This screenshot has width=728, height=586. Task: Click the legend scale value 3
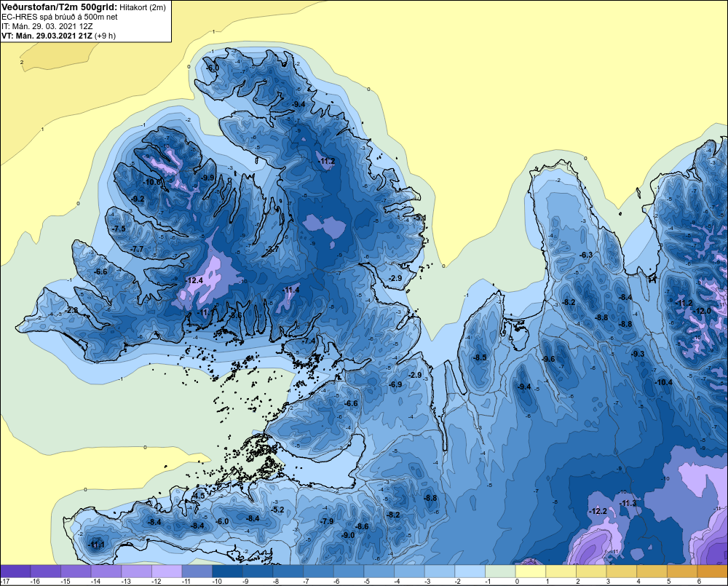point(608,582)
